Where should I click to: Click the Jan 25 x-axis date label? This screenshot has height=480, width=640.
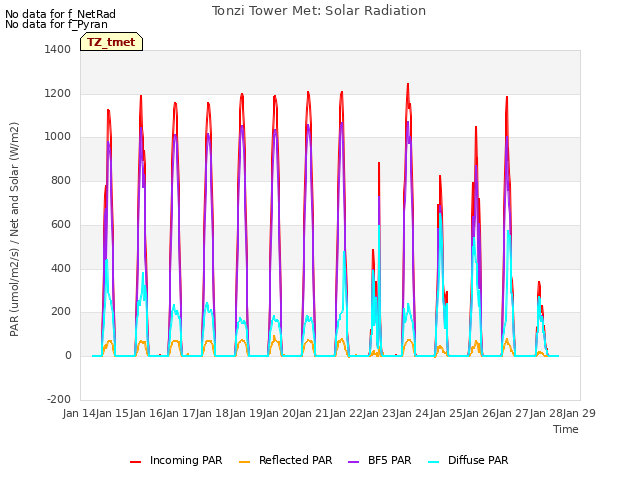446,413
